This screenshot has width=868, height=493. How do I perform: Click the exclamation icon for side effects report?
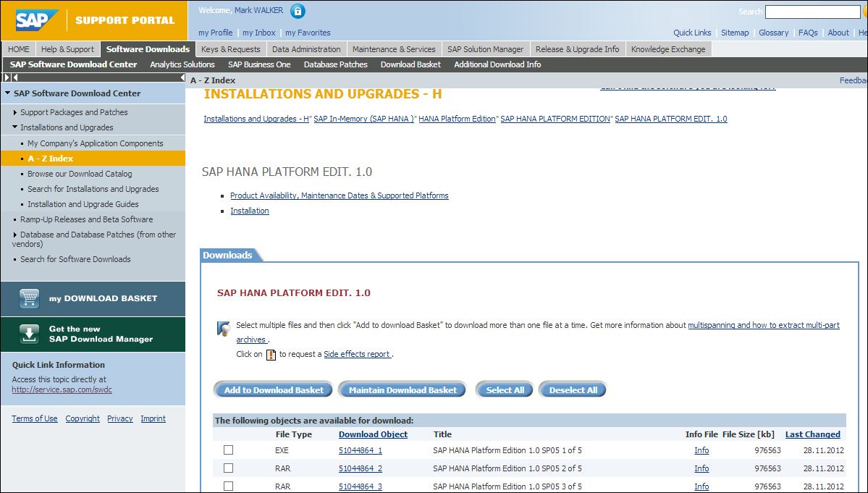(x=271, y=355)
